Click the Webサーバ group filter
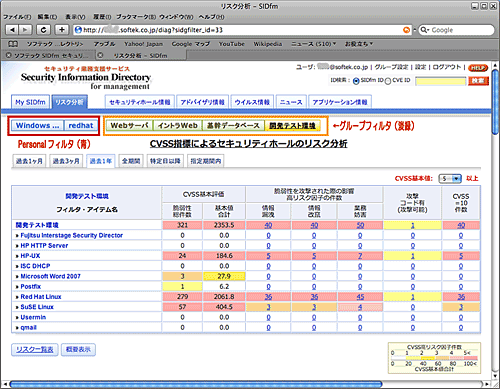This screenshot has width=500, height=389. (x=129, y=126)
